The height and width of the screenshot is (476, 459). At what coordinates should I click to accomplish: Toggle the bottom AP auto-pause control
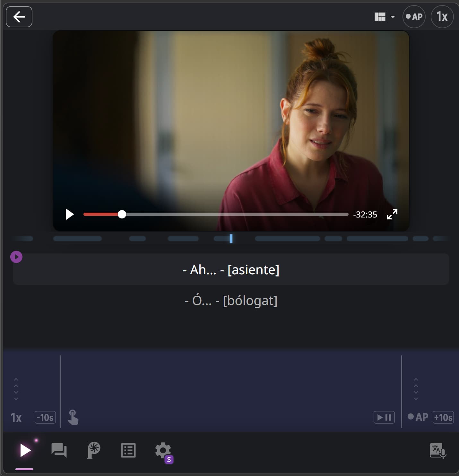418,417
